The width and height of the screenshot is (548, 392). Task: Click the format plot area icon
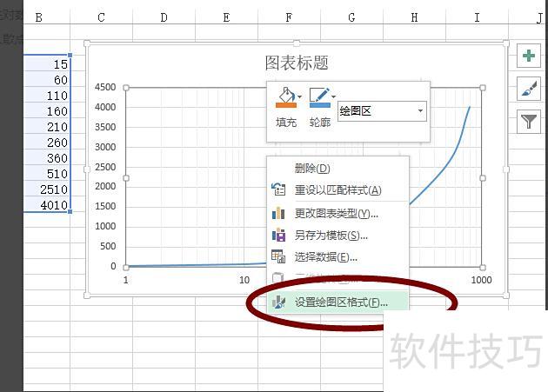click(278, 302)
